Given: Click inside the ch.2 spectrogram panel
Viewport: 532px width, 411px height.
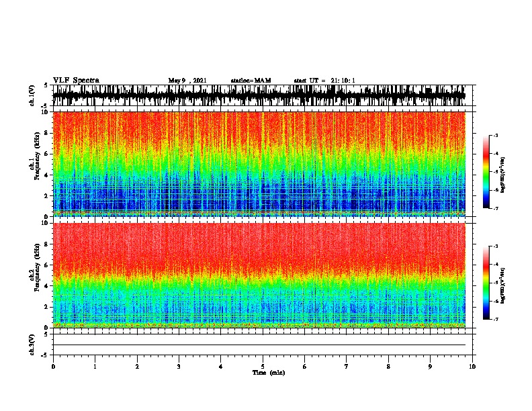Looking at the screenshot, I should tap(259, 275).
